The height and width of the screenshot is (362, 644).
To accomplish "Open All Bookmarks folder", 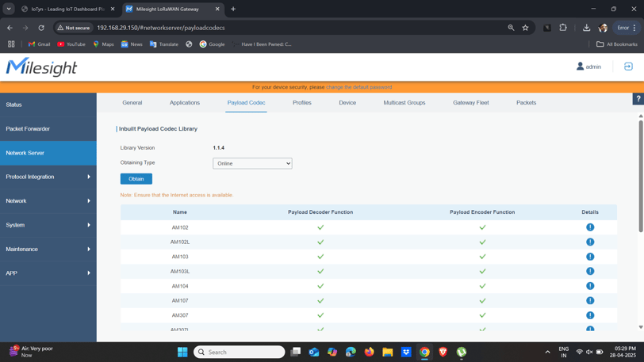I will click(617, 44).
